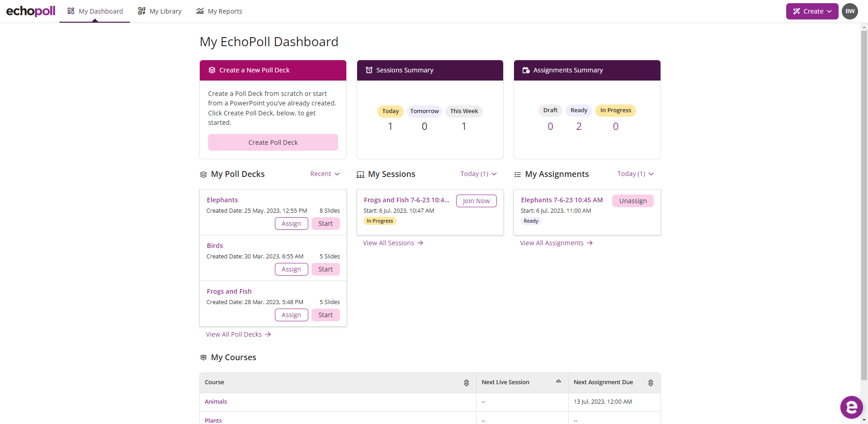The height and width of the screenshot is (424, 868).
Task: Open the Frogs and Fish 7-6-23 session
Action: point(407,200)
